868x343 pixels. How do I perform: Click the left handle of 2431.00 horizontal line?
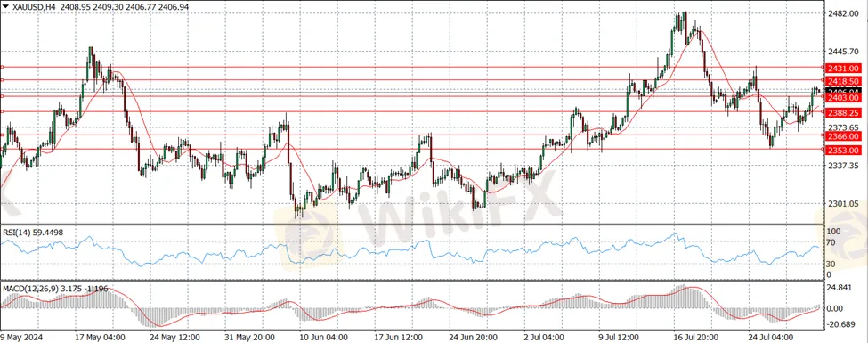tap(2, 67)
